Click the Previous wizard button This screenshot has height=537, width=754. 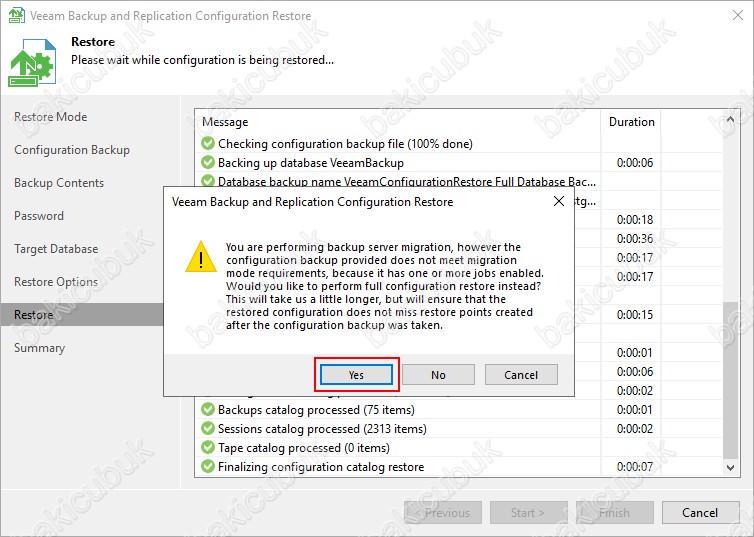click(443, 513)
